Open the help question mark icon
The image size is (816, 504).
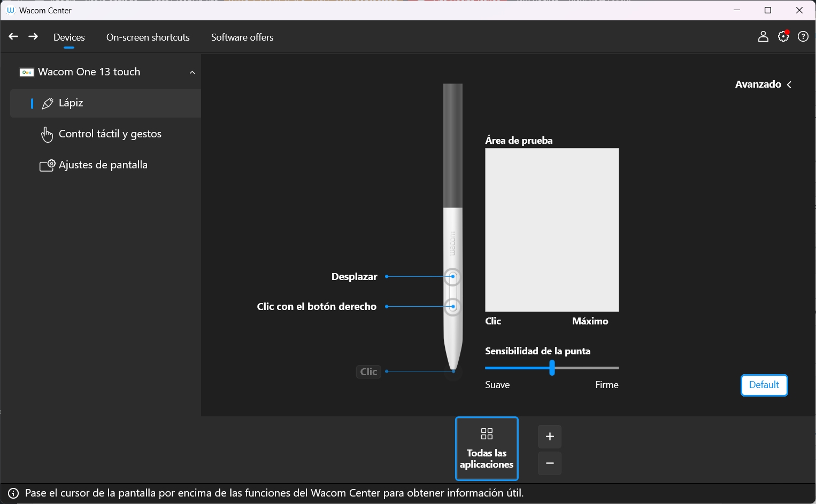(x=803, y=36)
